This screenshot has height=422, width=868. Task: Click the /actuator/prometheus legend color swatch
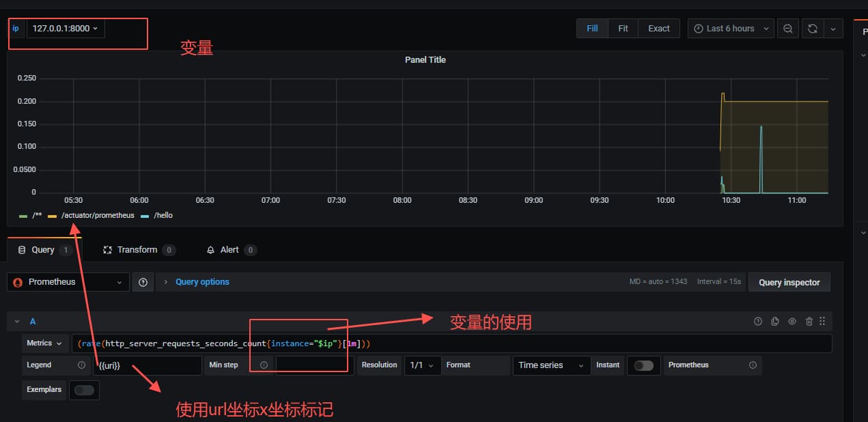(53, 216)
